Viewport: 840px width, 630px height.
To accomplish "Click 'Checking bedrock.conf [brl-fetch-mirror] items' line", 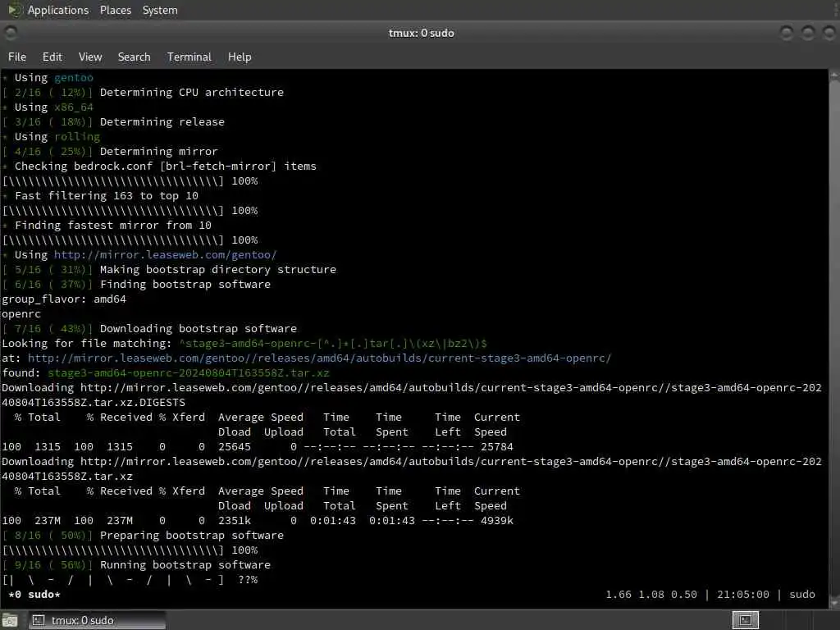I will click(166, 166).
